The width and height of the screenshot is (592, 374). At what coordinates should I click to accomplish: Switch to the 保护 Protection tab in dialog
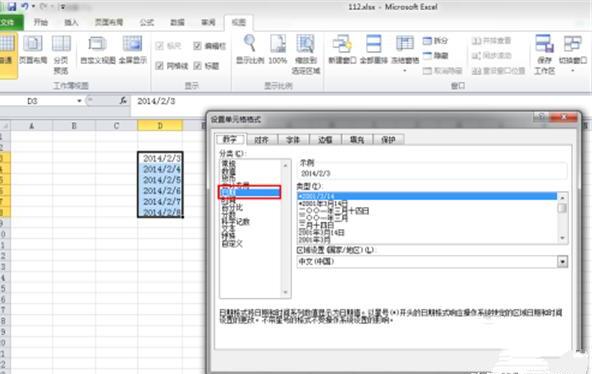pos(388,140)
